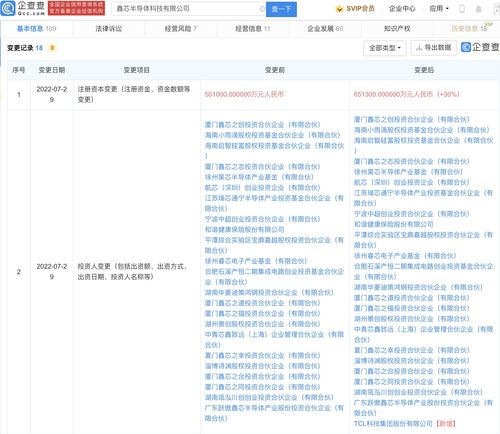500x434 pixels.
Task: Click the 变更日期 column header
Action: click(52, 70)
